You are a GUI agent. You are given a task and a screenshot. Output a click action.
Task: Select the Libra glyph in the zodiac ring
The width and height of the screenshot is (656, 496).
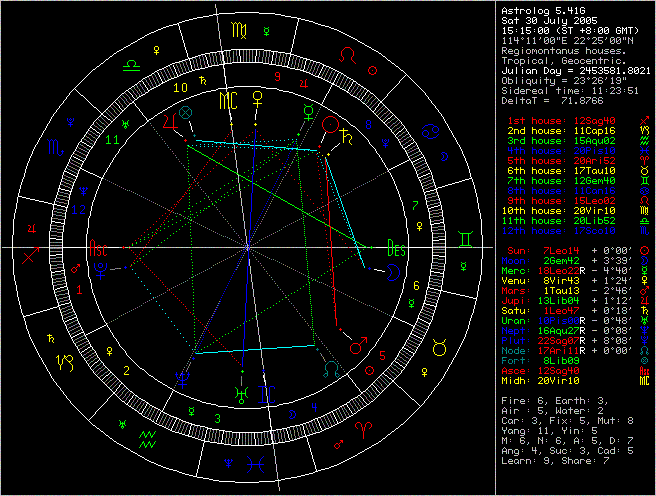click(131, 65)
